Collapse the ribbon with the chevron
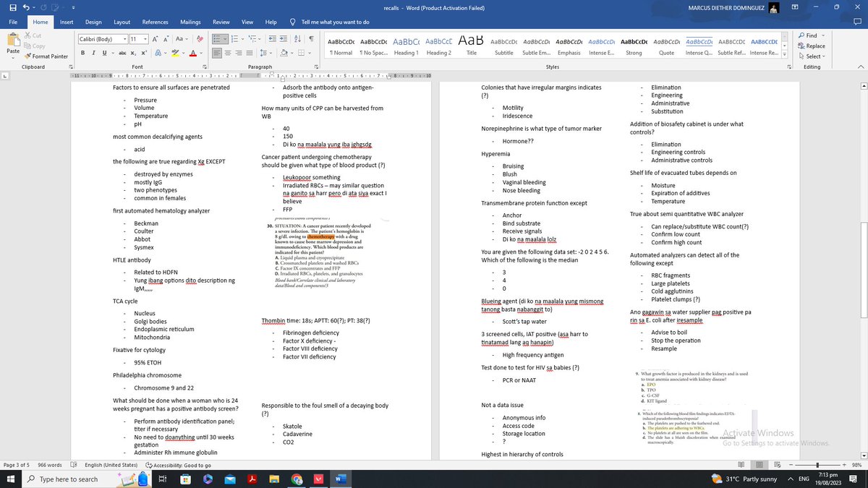Image resolution: width=868 pixels, height=488 pixels. pos(860,67)
